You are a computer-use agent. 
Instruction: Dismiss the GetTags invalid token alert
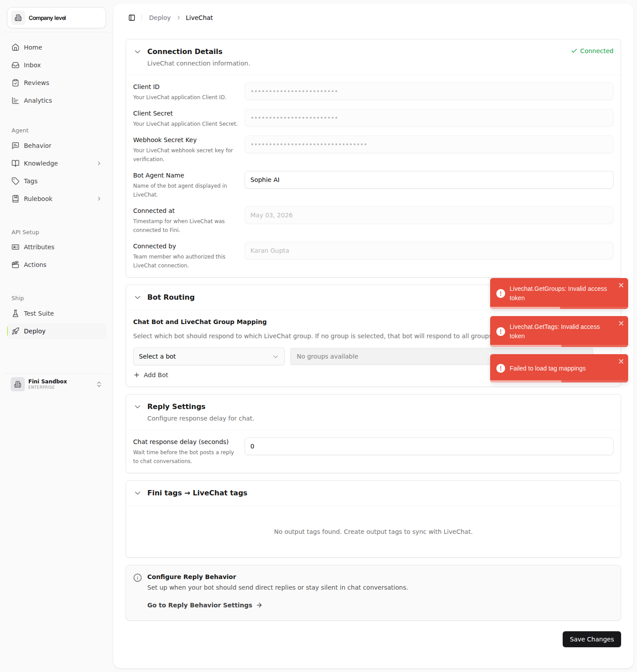(621, 323)
